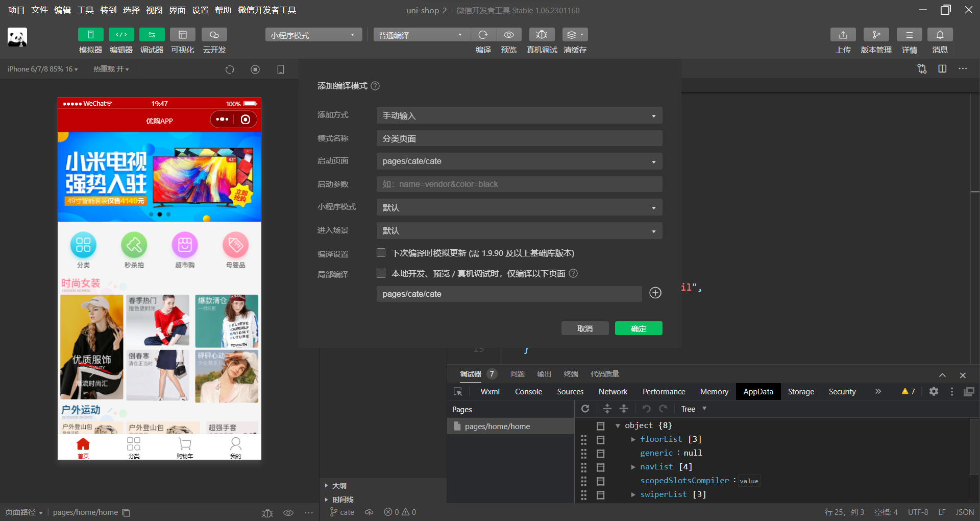This screenshot has width=980, height=521.
Task: Switch to the Storage tab
Action: [801, 392]
